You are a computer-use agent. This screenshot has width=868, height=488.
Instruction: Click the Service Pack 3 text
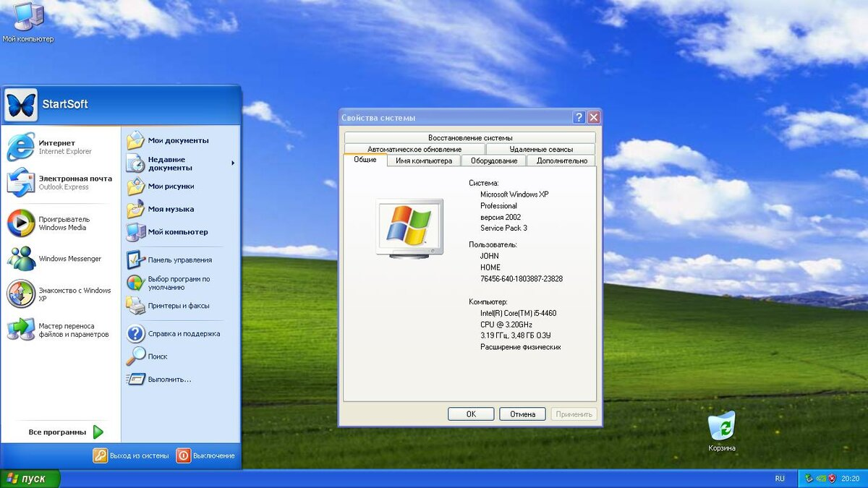click(x=504, y=228)
